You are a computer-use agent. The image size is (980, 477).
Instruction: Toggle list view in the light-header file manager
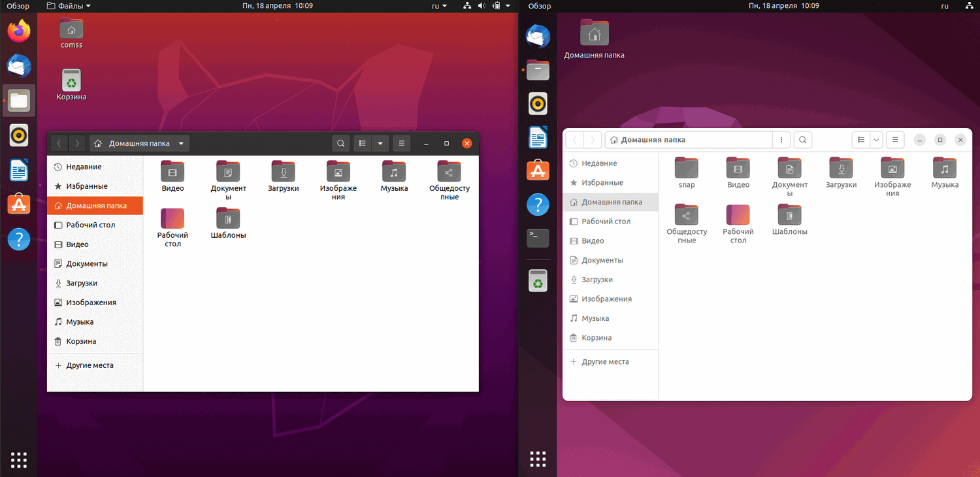861,140
